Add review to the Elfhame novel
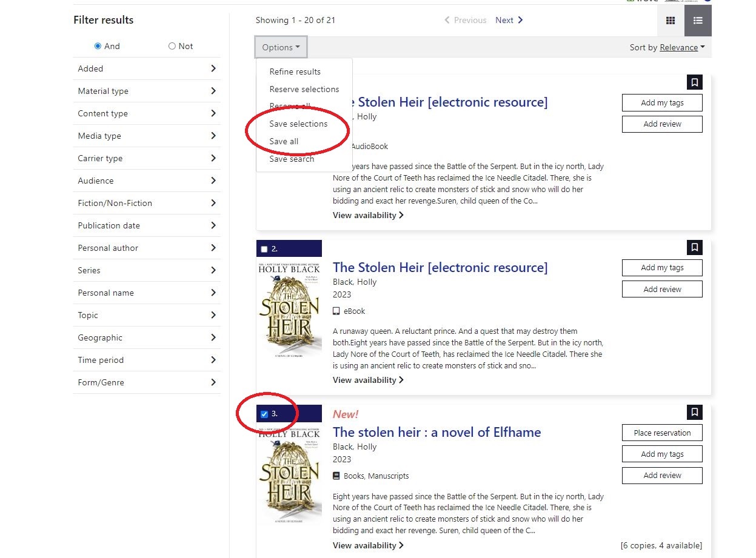The height and width of the screenshot is (558, 756). pyautogui.click(x=662, y=476)
